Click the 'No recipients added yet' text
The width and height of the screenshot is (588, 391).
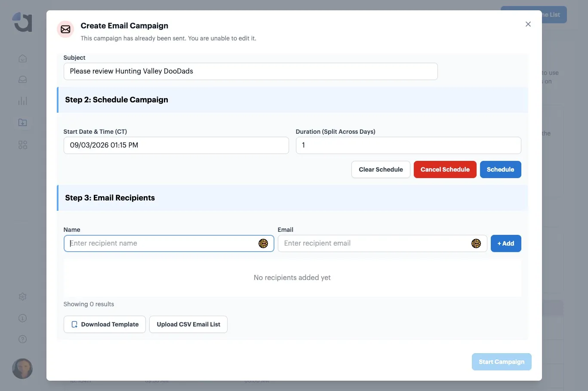point(292,278)
